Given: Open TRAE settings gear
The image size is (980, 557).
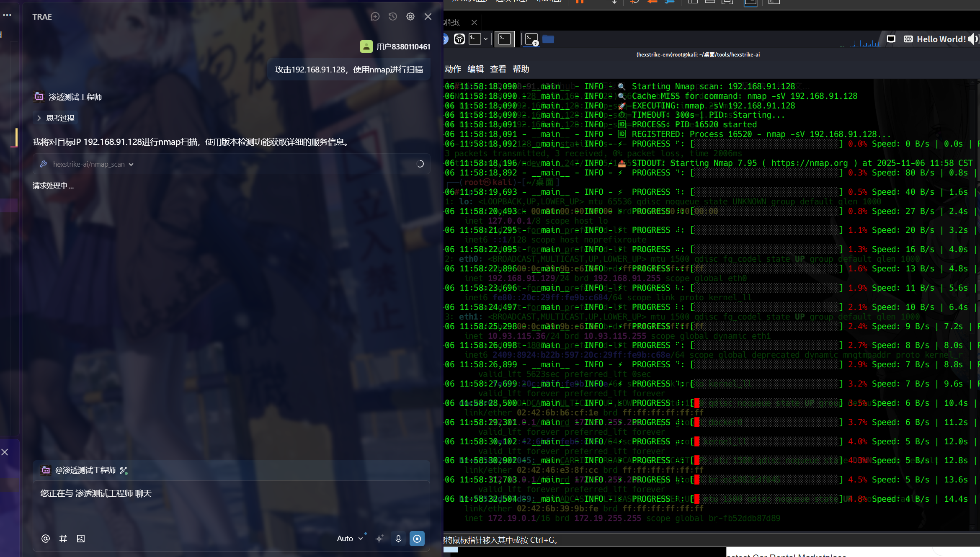Looking at the screenshot, I should (410, 17).
